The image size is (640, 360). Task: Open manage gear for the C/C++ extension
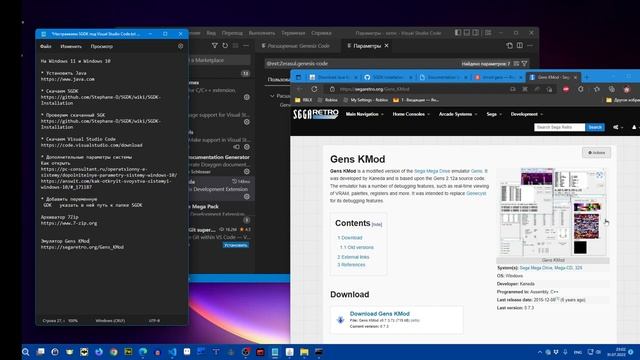point(247,97)
